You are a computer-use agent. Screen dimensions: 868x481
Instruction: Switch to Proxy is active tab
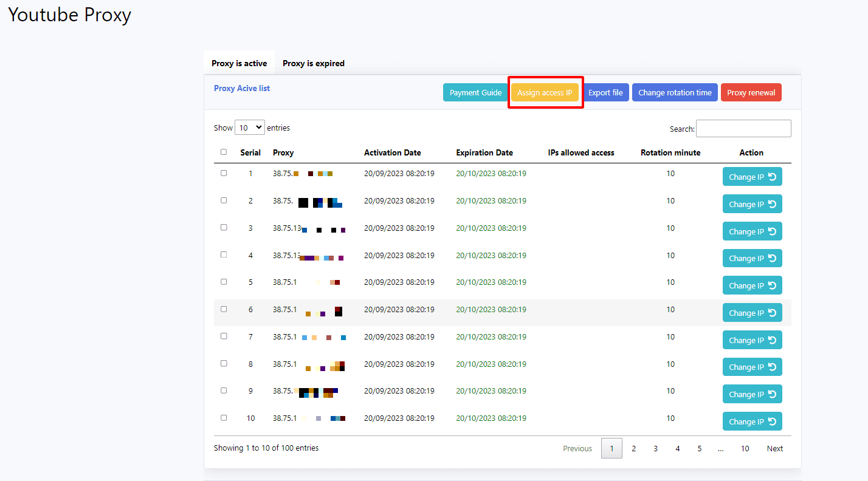239,63
